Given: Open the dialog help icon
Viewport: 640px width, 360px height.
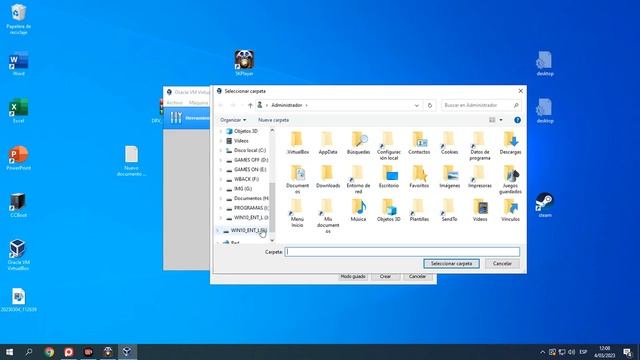Looking at the screenshot, I should [517, 120].
